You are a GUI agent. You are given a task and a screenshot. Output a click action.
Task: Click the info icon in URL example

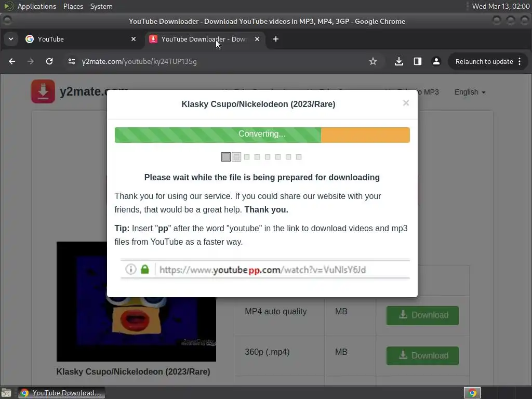(130, 270)
